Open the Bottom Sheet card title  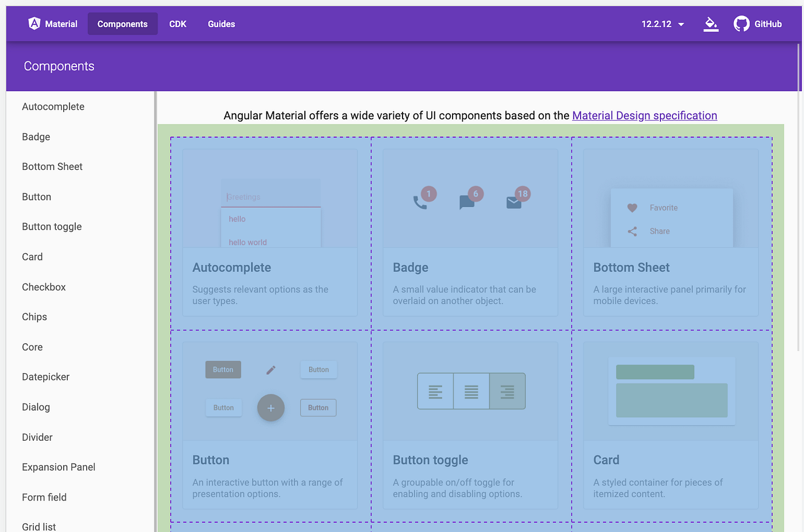coord(631,267)
